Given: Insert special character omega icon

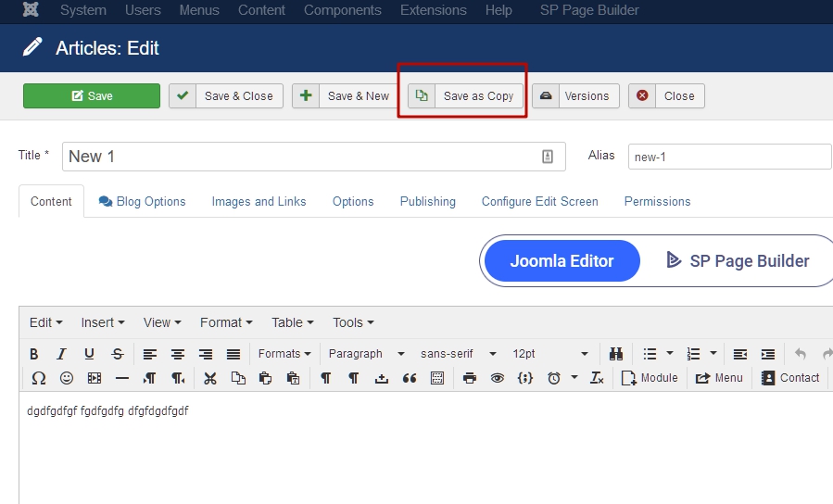Looking at the screenshot, I should click(x=39, y=378).
